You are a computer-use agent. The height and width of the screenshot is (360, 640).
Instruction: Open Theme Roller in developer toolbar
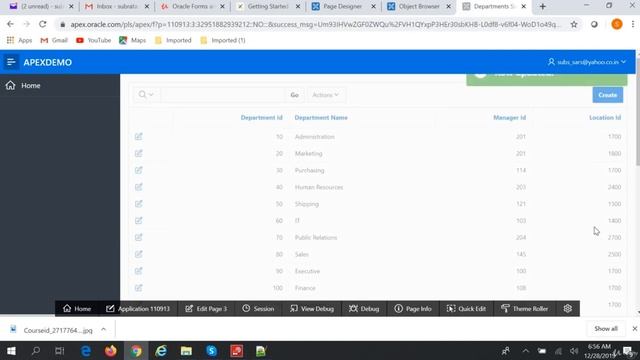pyautogui.click(x=524, y=309)
